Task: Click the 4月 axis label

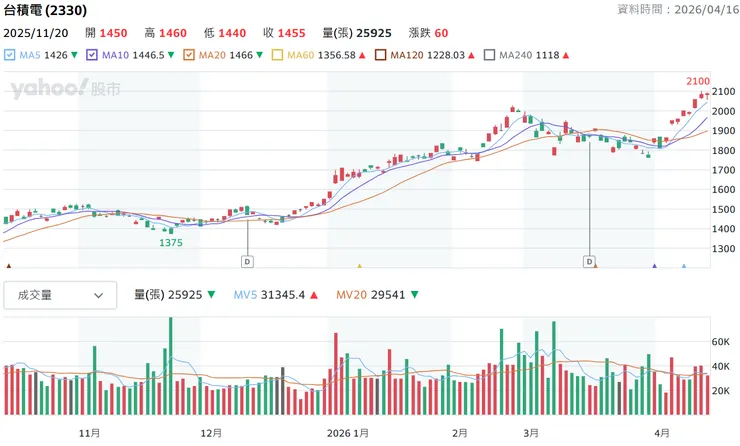Action: coord(662,433)
